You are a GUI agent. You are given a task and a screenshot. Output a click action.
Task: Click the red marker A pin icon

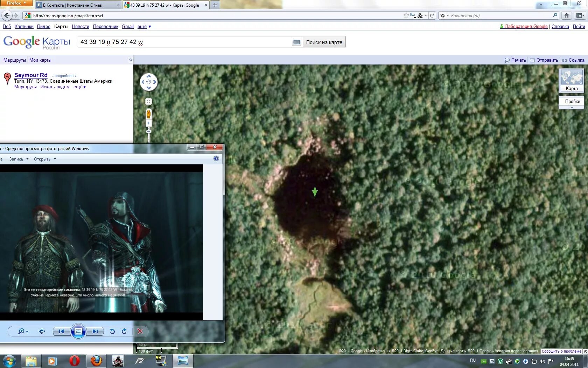pyautogui.click(x=7, y=78)
